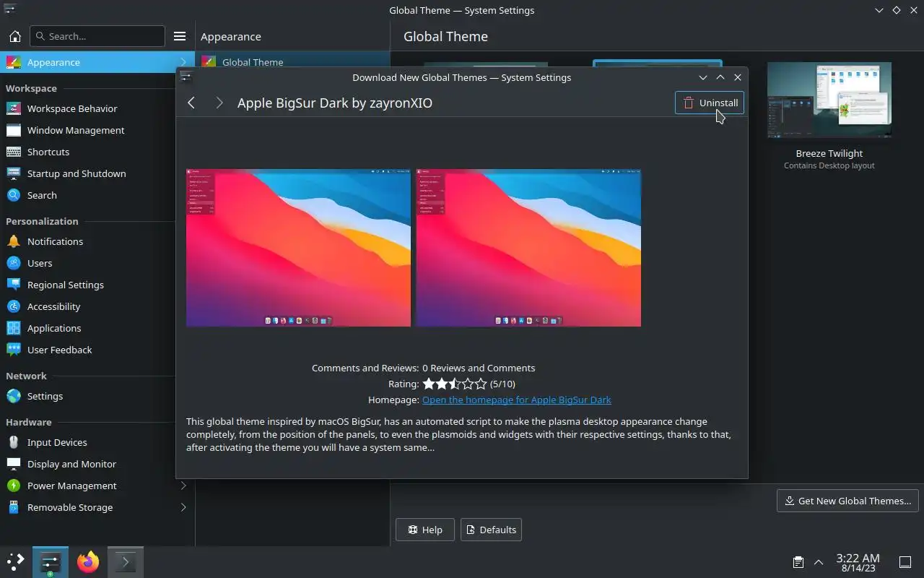The width and height of the screenshot is (924, 578).
Task: Open the second BigSur preview screenshot
Action: click(x=528, y=248)
